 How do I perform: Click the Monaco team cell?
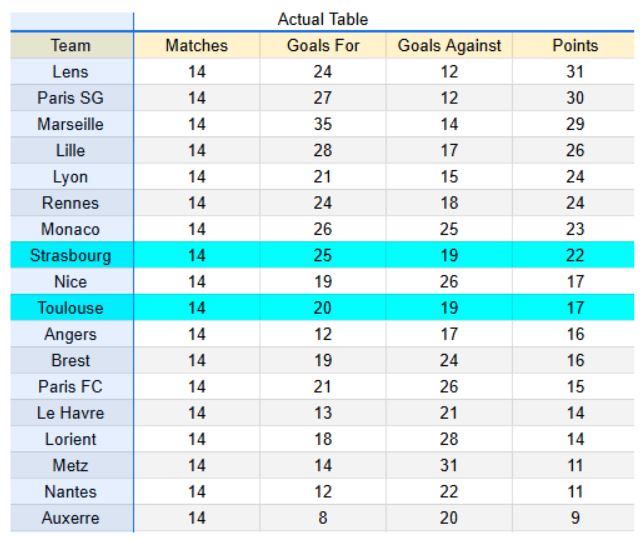point(70,230)
